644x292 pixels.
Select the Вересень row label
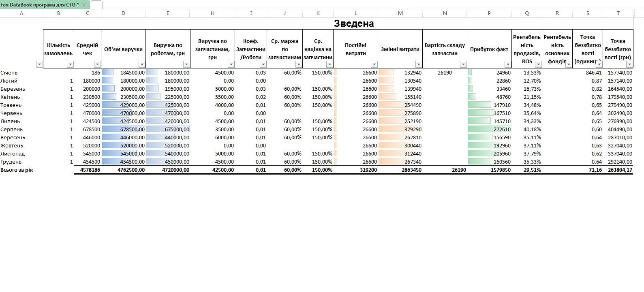13,138
